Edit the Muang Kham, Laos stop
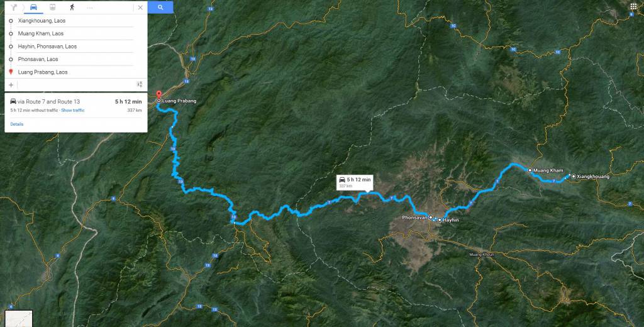 [75, 33]
